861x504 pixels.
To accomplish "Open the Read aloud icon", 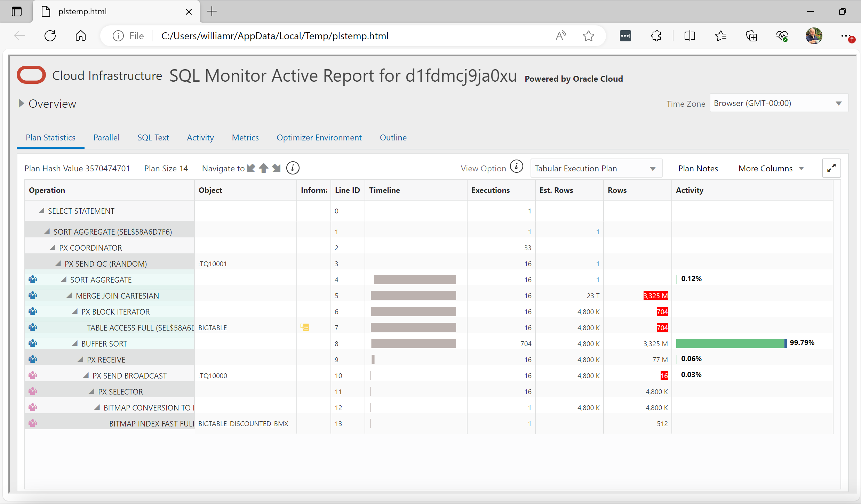I will 560,36.
